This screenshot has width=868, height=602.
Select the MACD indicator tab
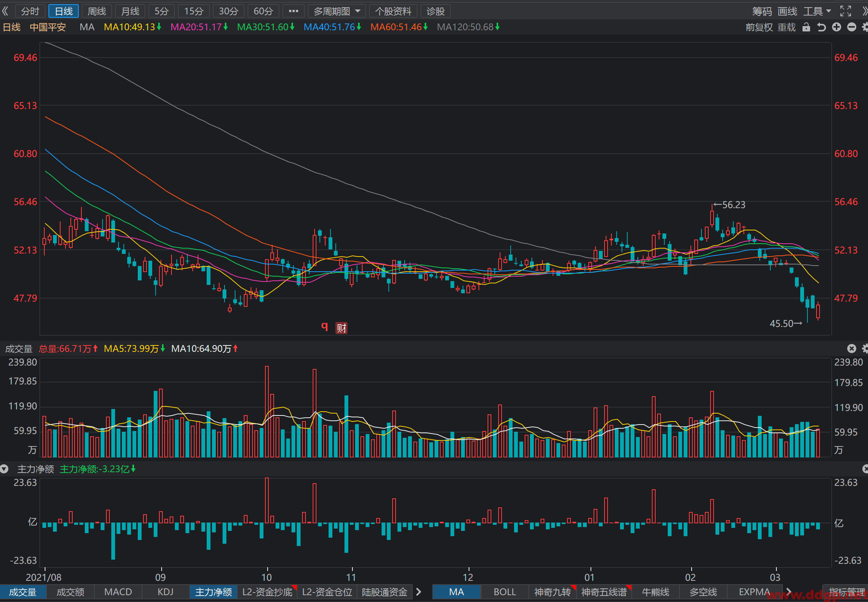[118, 592]
